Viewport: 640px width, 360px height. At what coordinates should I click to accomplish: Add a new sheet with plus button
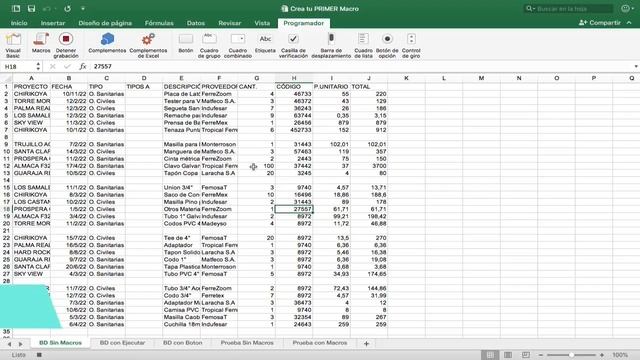pos(366,343)
